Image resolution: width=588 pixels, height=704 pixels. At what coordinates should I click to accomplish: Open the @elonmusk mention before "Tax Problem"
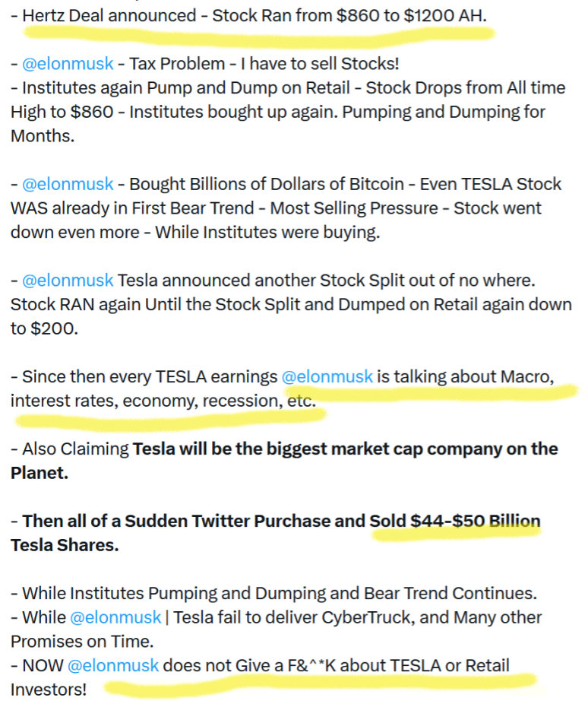68,63
